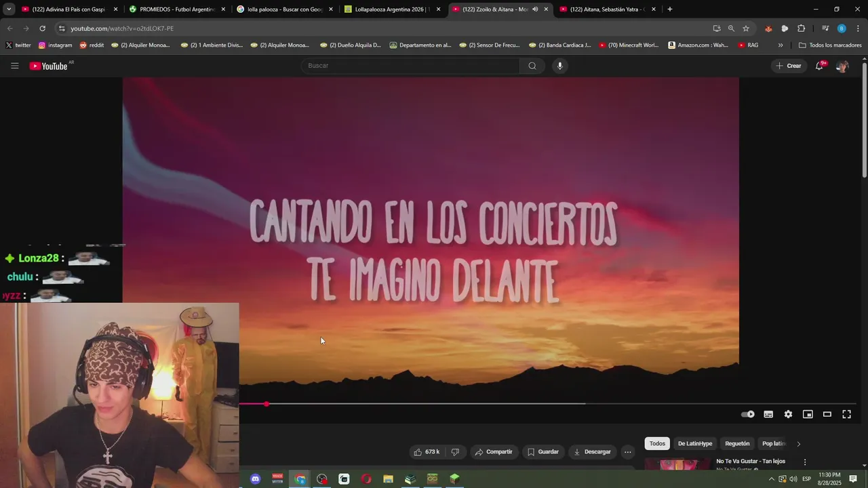The width and height of the screenshot is (868, 488).
Task: Save the video with Guardar
Action: pos(543,452)
